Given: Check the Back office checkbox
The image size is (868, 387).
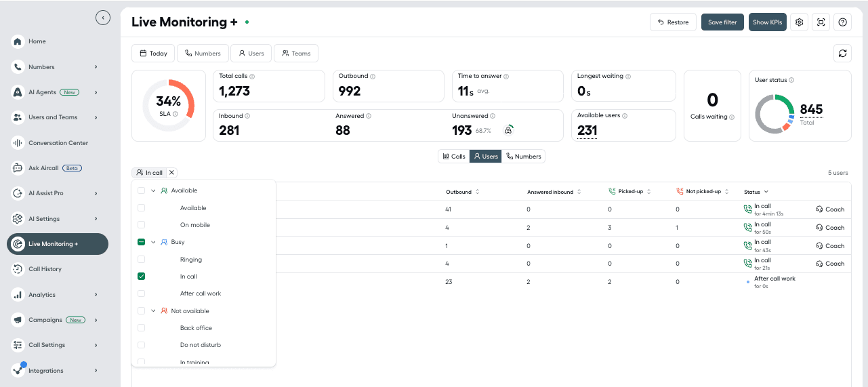Looking at the screenshot, I should tap(141, 328).
